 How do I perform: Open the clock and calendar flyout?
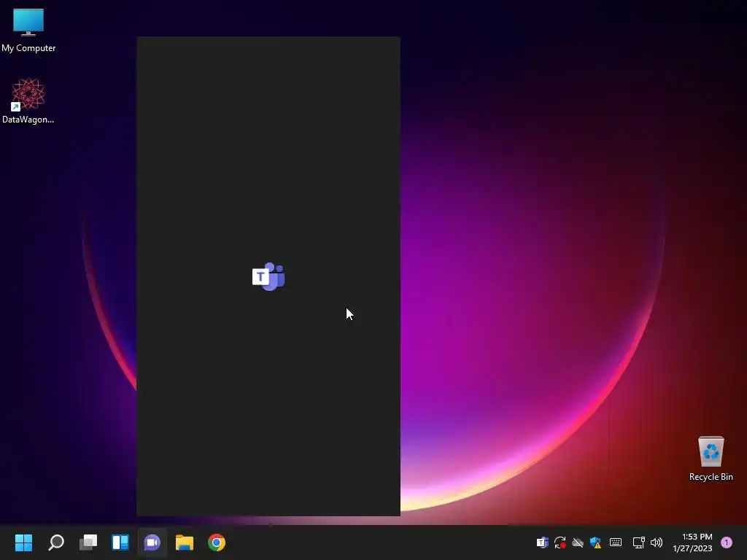[692, 542]
